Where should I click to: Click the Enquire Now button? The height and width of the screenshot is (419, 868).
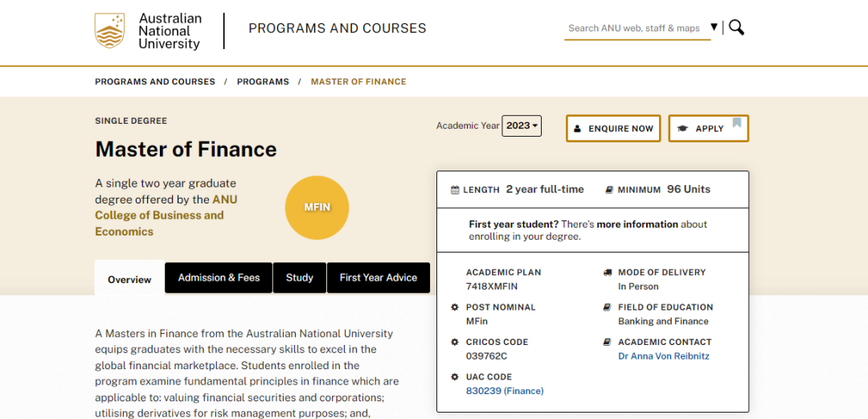[x=613, y=129]
